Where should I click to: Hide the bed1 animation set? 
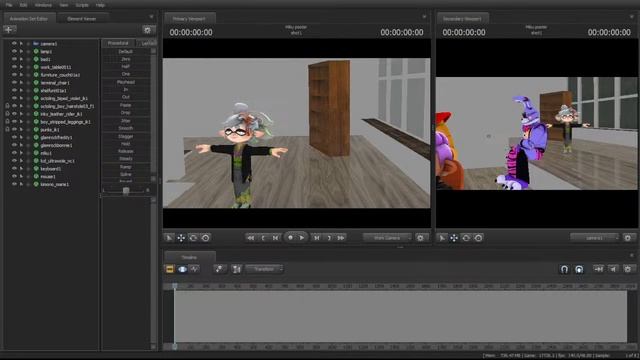[14, 59]
